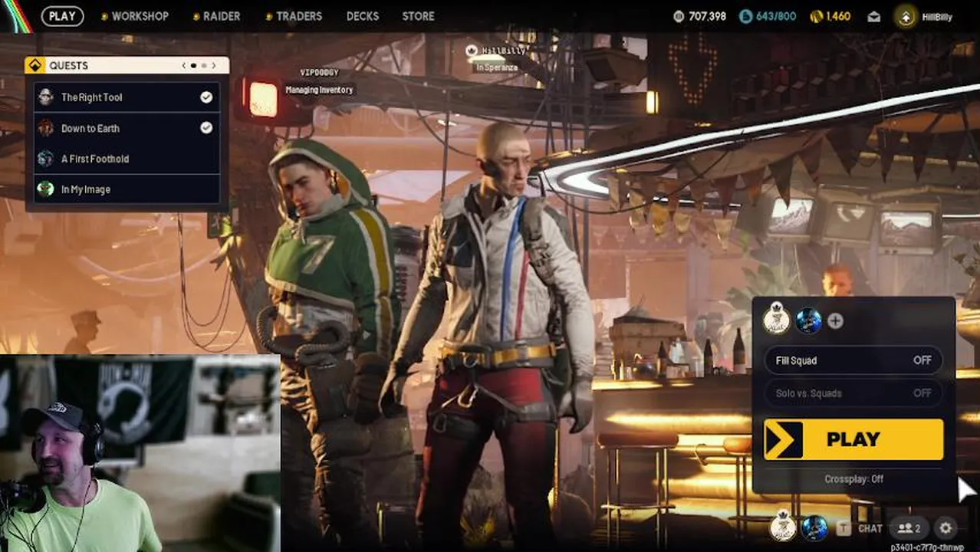Viewport: 980px width, 552px height.
Task: Click the yellow Quests header icon
Action: point(35,65)
